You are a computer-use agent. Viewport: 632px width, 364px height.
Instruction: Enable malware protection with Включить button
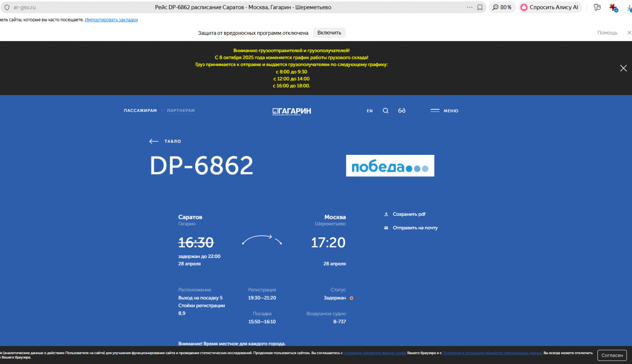coord(329,33)
